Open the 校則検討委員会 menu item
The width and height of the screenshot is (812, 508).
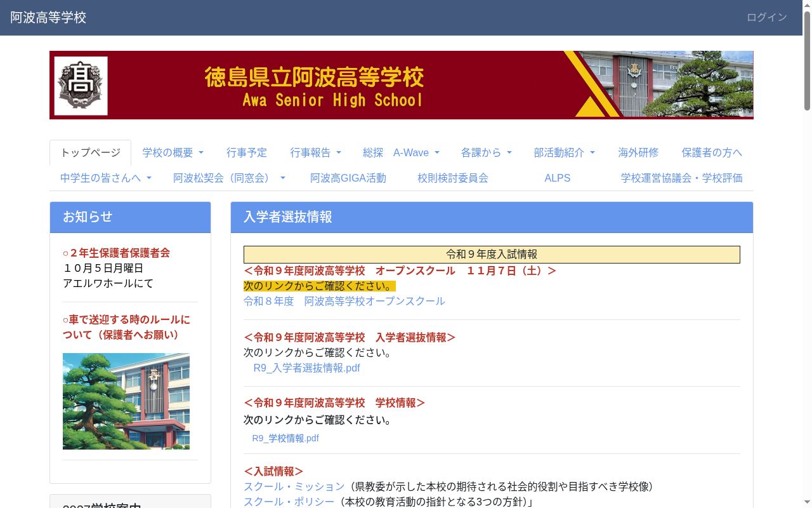coord(453,178)
